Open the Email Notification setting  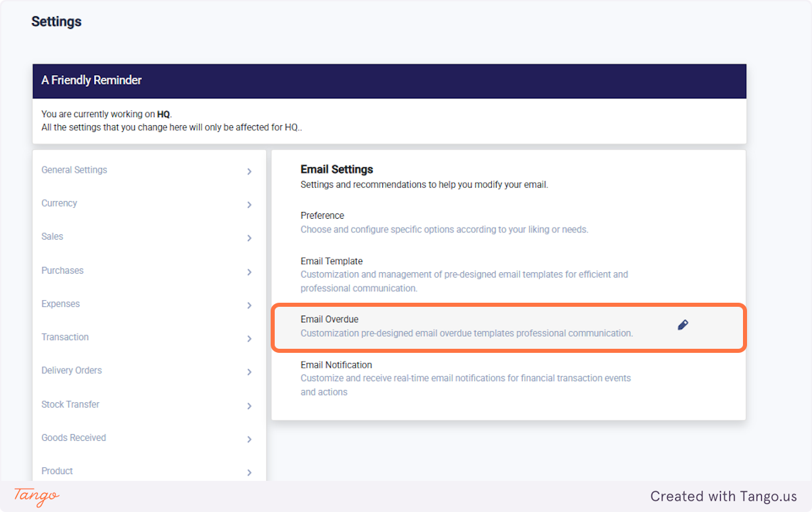tap(336, 364)
